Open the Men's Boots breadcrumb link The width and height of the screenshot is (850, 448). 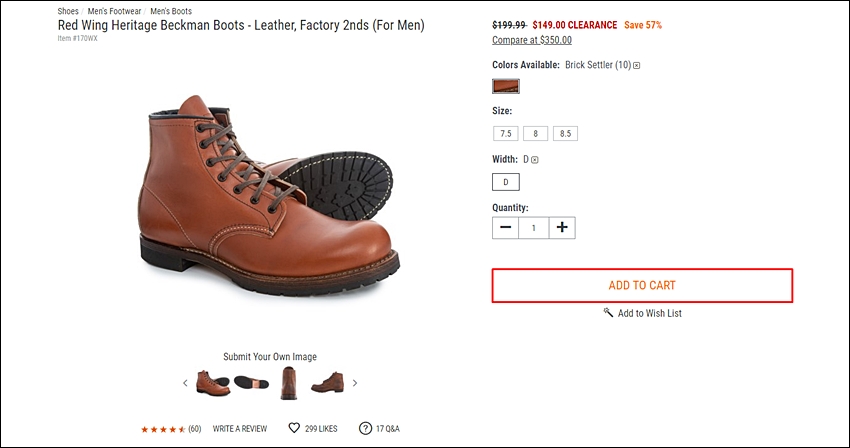click(x=171, y=11)
